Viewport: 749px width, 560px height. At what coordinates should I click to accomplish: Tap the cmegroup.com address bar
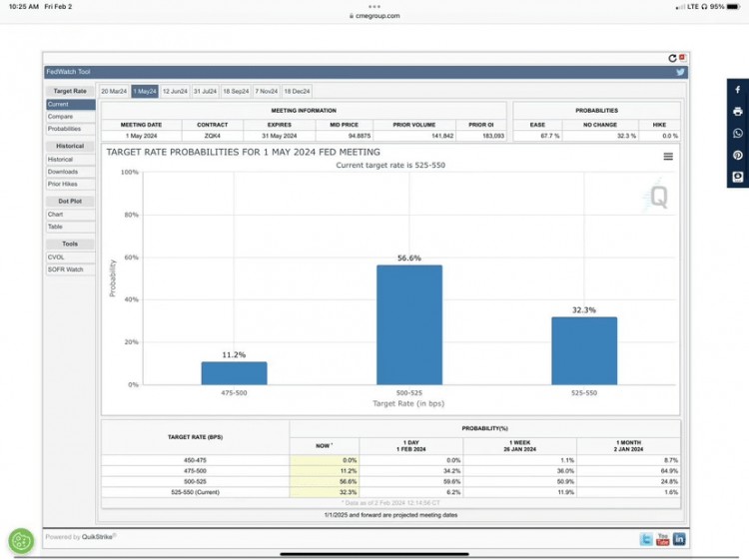point(374,16)
